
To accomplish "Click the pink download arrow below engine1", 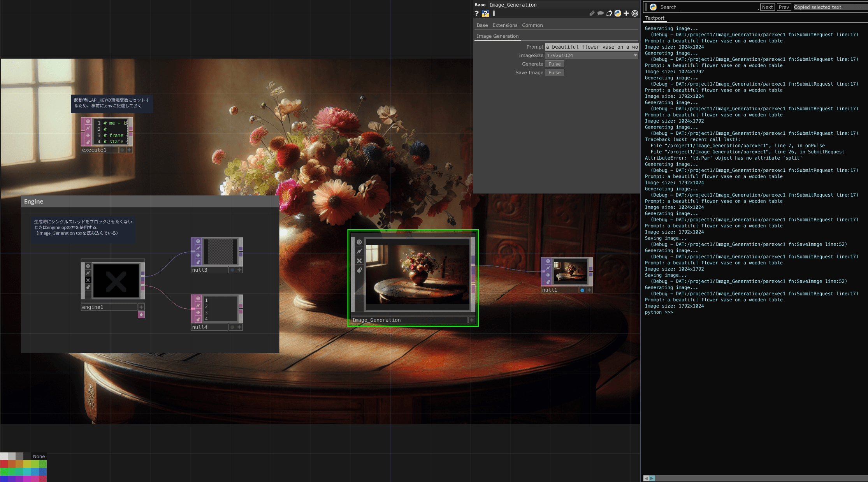I will (x=141, y=315).
